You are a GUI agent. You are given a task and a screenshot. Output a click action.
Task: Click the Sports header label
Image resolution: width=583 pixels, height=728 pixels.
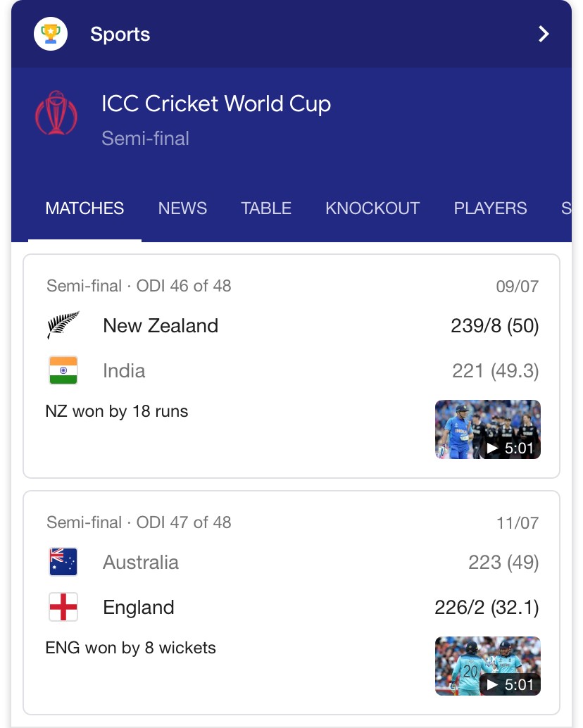pos(120,34)
